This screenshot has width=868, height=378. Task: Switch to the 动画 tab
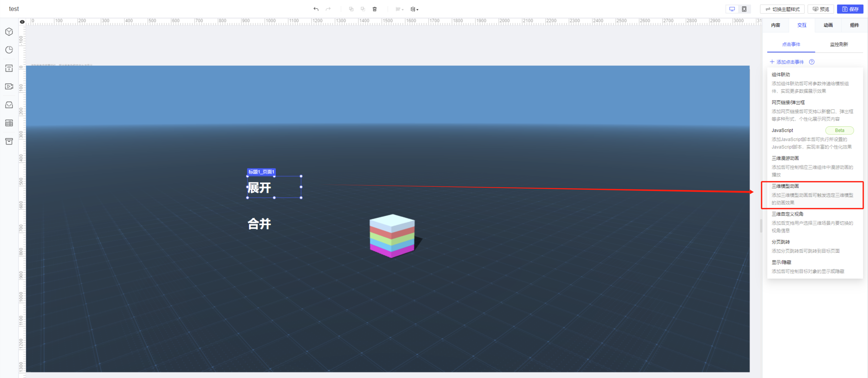coord(828,25)
